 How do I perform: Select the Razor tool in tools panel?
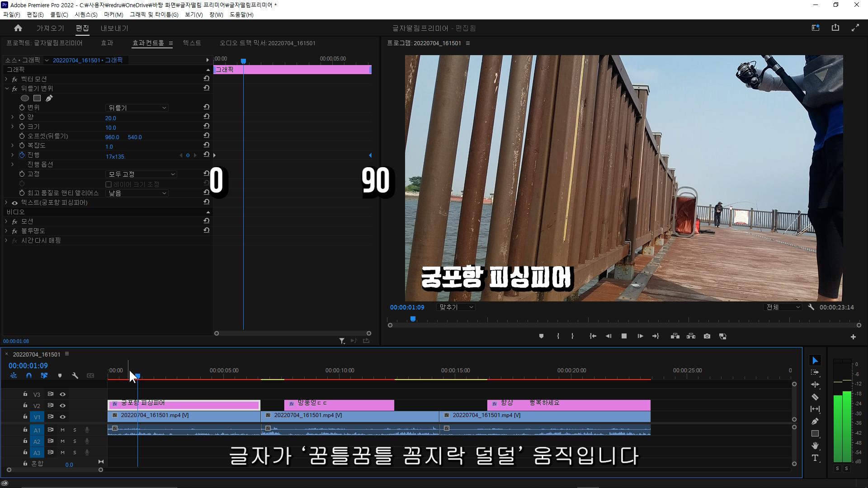[815, 397]
